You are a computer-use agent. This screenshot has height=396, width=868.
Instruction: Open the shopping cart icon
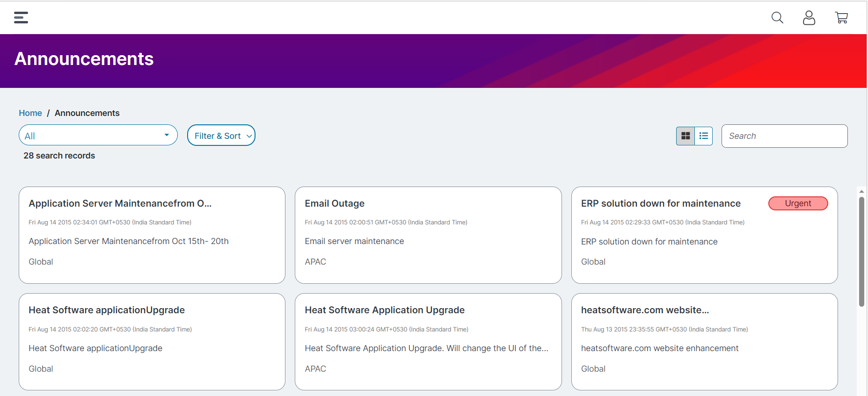point(841,18)
